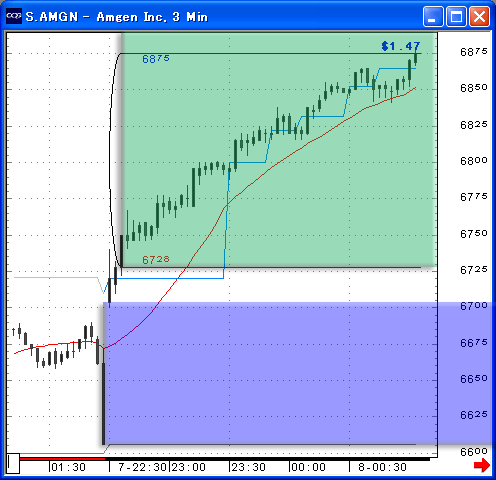The image size is (496, 480).
Task: Click the 6600 price axis value
Action: coord(474,452)
